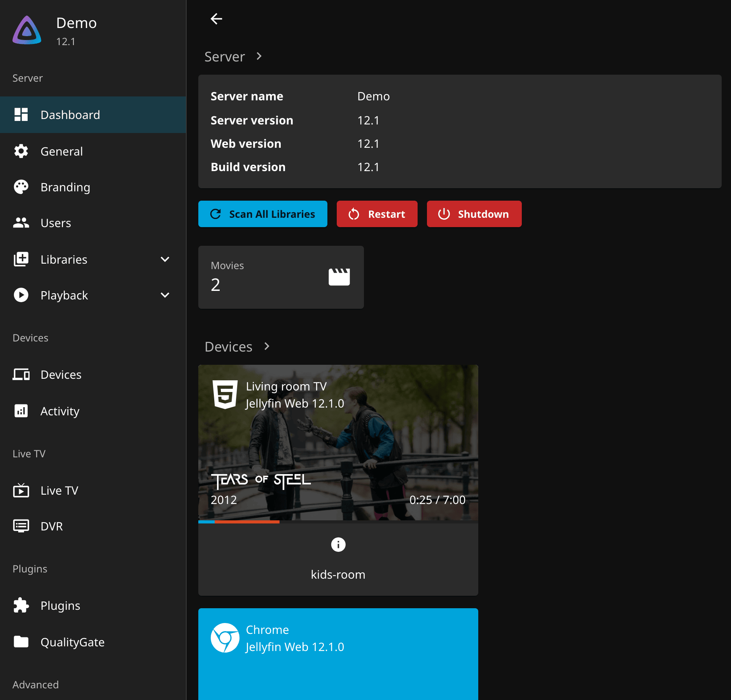Viewport: 731px width, 700px height.
Task: Click the 'Web version' label
Action: (x=246, y=143)
